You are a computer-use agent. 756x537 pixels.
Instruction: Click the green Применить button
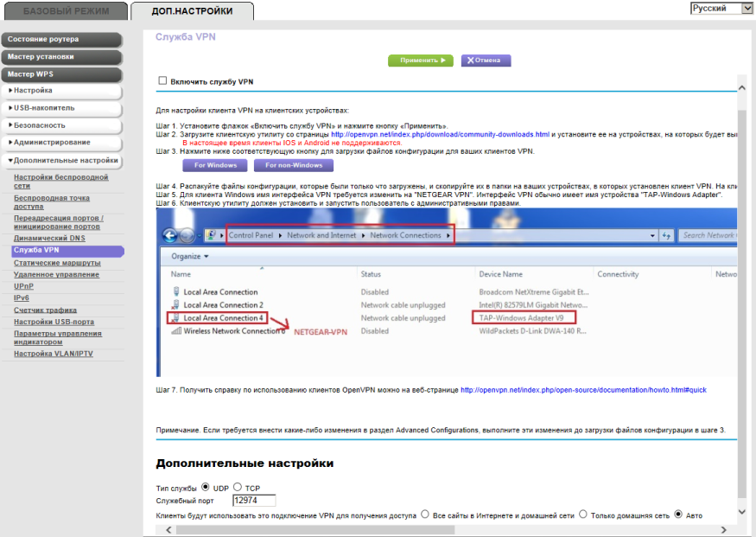421,61
